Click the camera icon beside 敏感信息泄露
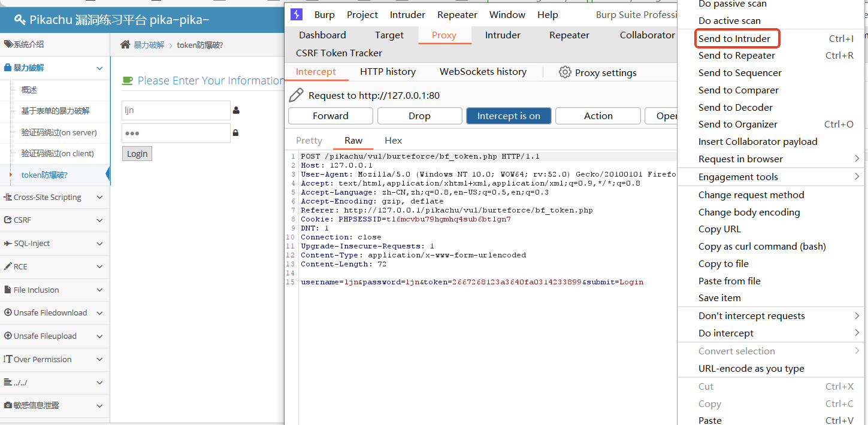 pyautogui.click(x=8, y=405)
